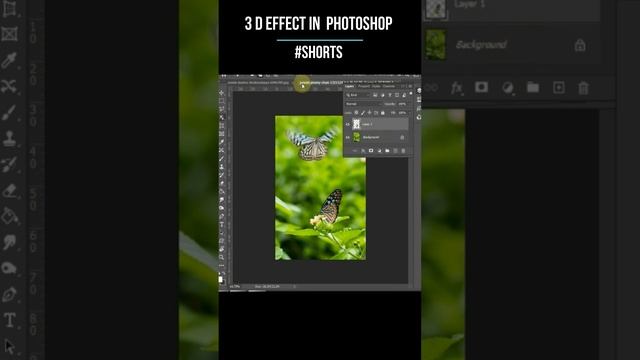Toggle lock image pixels brush icon
Image resolution: width=640 pixels, height=360 pixels.
pyautogui.click(x=363, y=113)
